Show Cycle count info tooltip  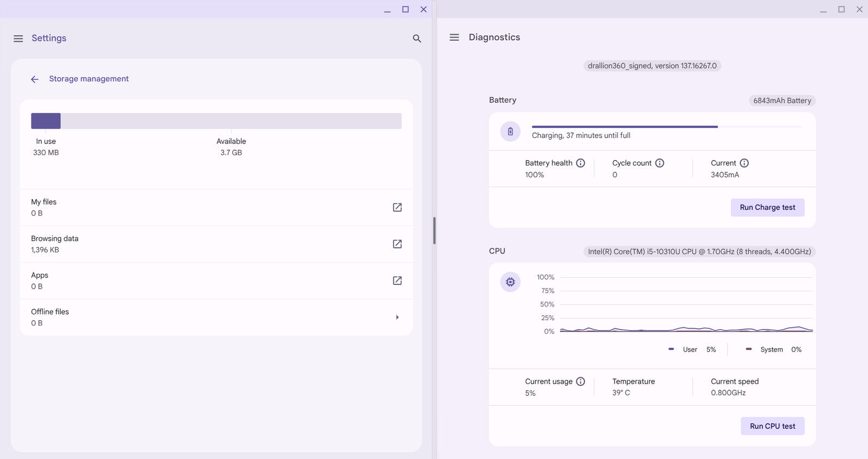click(660, 163)
